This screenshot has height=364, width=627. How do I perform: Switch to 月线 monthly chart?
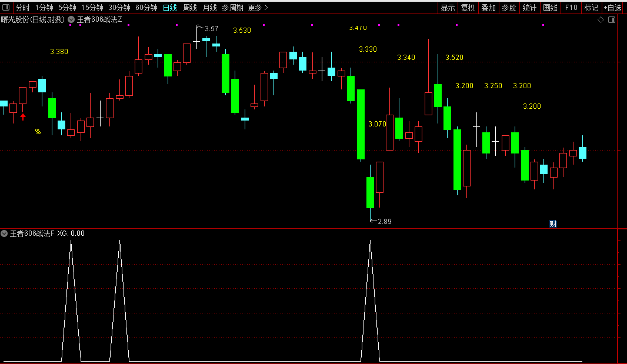209,8
